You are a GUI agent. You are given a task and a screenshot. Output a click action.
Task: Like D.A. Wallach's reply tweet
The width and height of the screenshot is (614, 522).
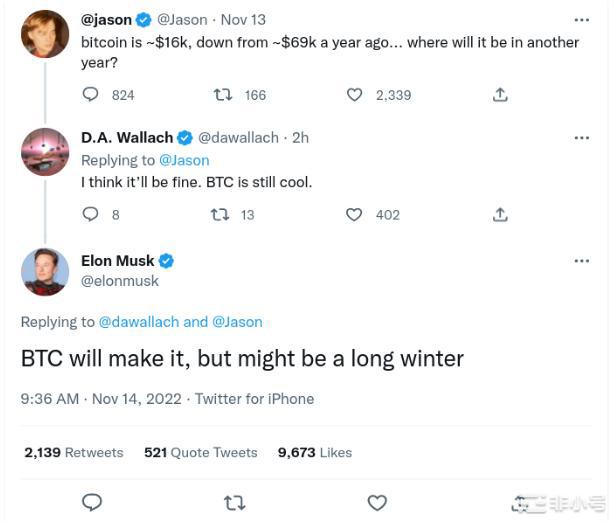tap(354, 214)
